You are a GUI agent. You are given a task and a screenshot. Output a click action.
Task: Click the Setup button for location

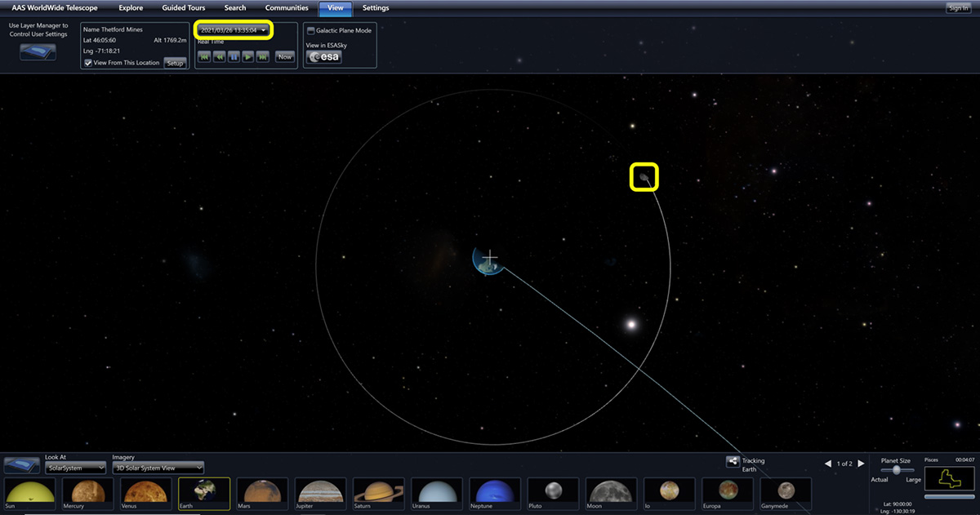click(x=175, y=63)
